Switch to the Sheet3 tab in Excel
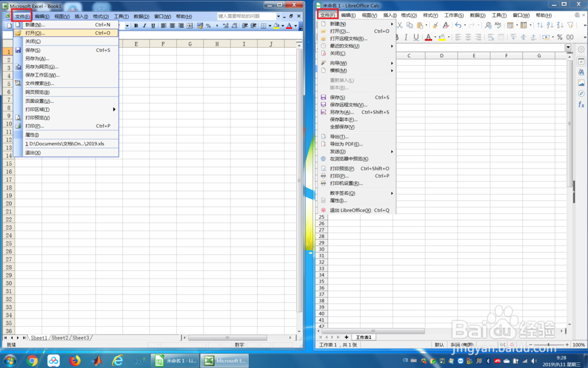 tap(81, 337)
